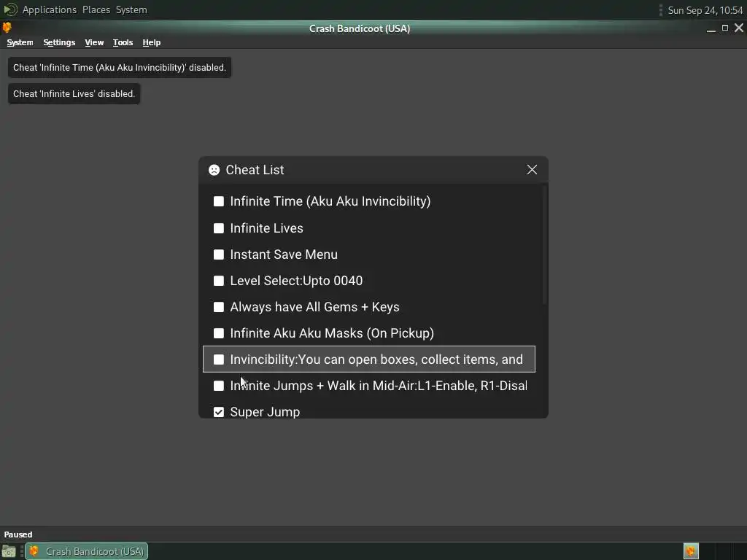The height and width of the screenshot is (560, 747).
Task: Open the Applications menu in top panel
Action: click(50, 9)
